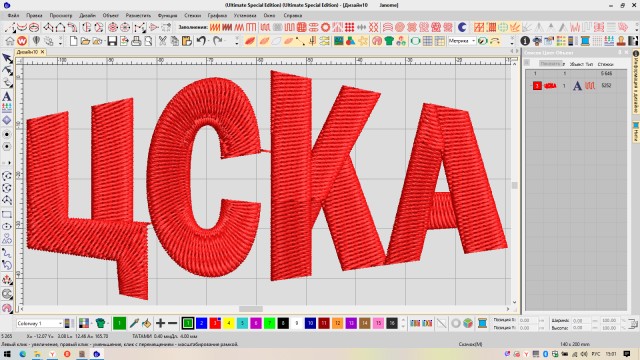
Task: Click the Print icon in toolbar
Action: click(x=136, y=41)
